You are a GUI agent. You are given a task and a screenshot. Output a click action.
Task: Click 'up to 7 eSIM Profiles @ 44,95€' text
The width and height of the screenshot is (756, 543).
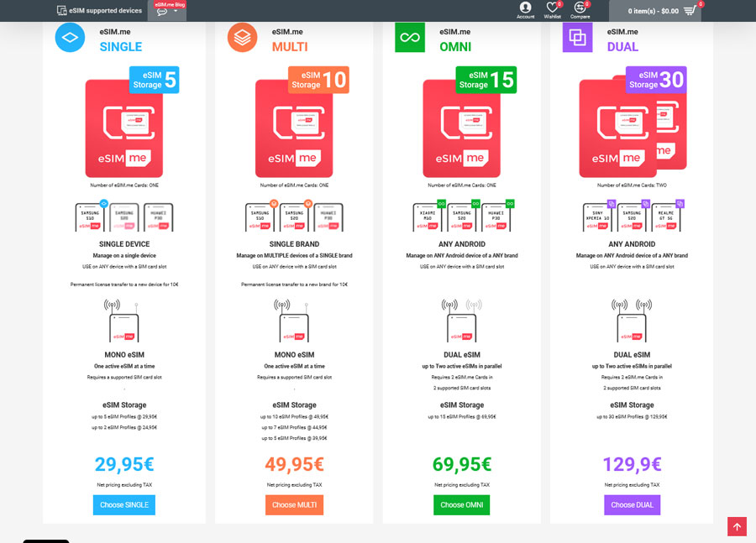tap(294, 427)
